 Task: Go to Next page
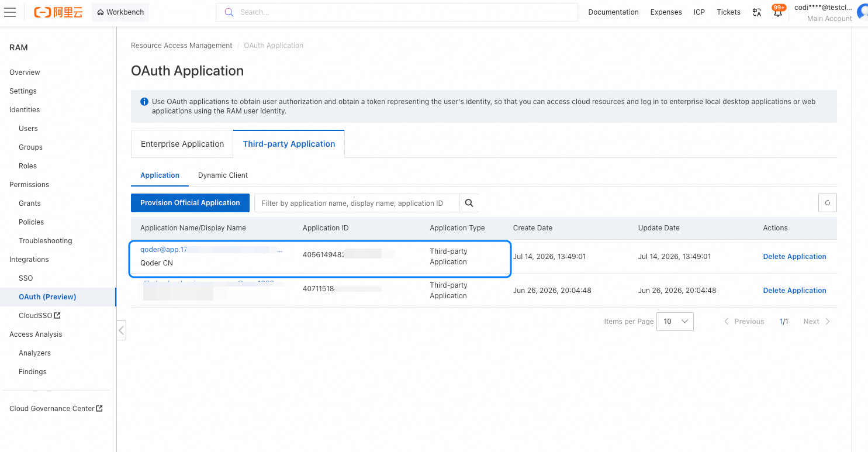pos(817,322)
